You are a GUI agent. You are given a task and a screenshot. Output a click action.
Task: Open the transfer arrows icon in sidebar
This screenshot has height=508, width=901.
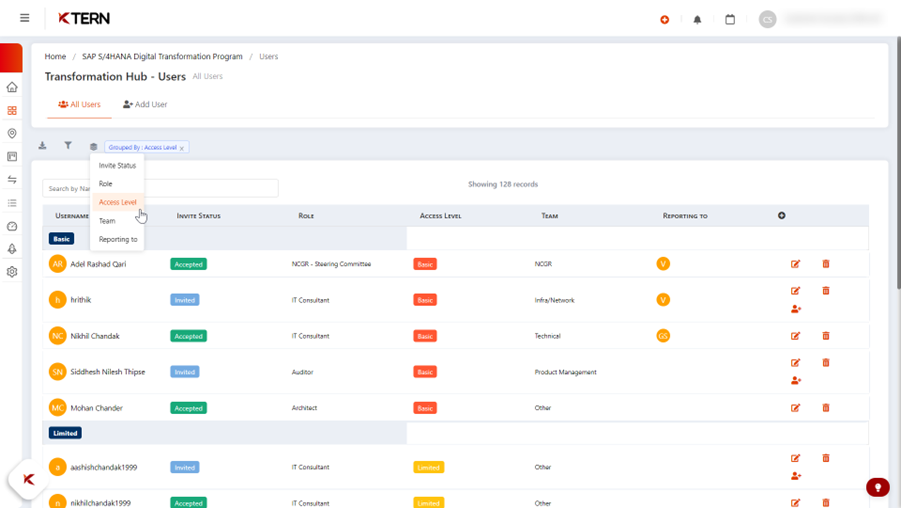pyautogui.click(x=12, y=180)
